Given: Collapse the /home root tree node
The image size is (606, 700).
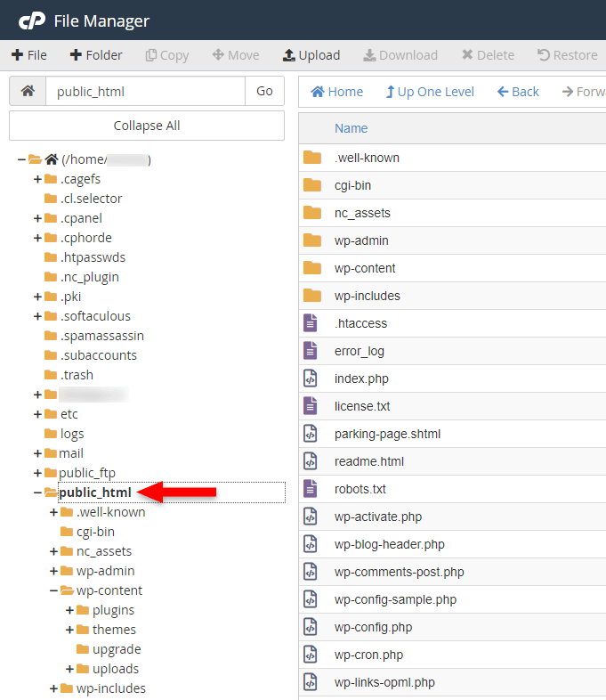Looking at the screenshot, I should 21,159.
